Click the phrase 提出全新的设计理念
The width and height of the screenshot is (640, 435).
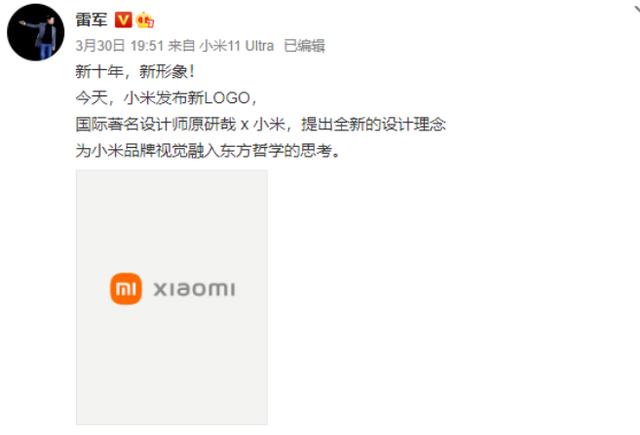point(373,124)
